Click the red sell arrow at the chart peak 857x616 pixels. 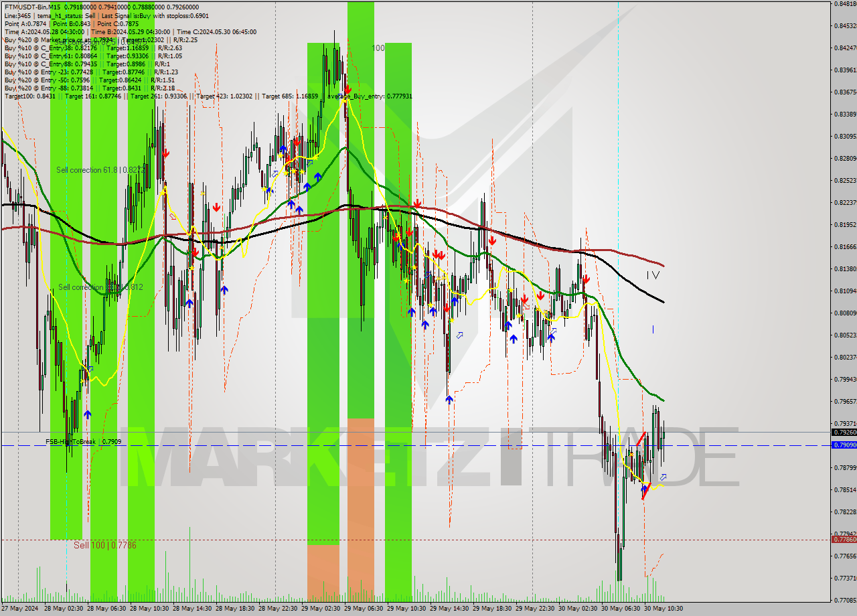(347, 88)
